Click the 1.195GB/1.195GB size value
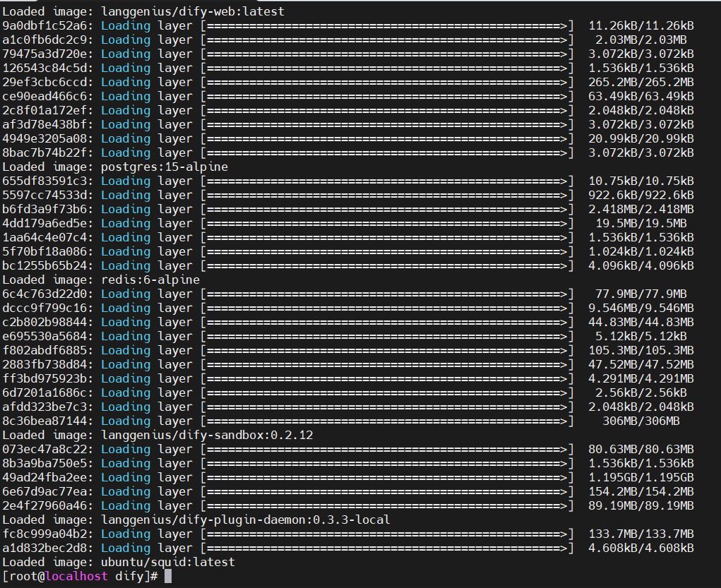721x588 pixels. [641, 478]
